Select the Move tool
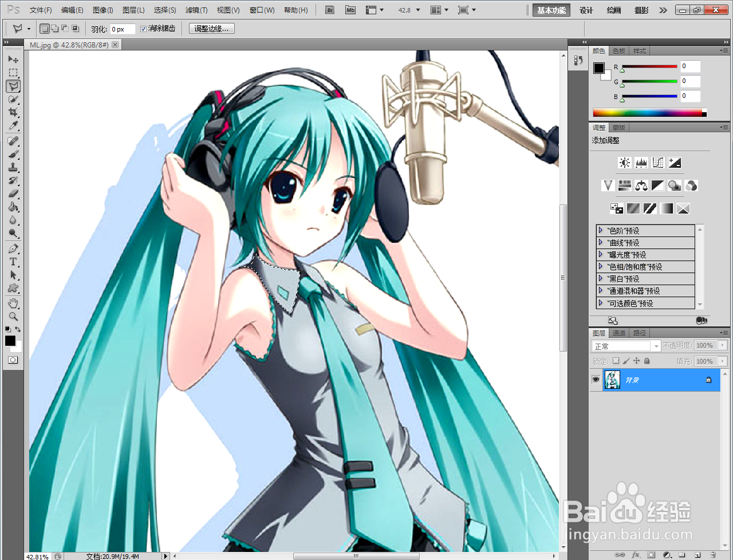Image resolution: width=733 pixels, height=560 pixels. coord(13,59)
